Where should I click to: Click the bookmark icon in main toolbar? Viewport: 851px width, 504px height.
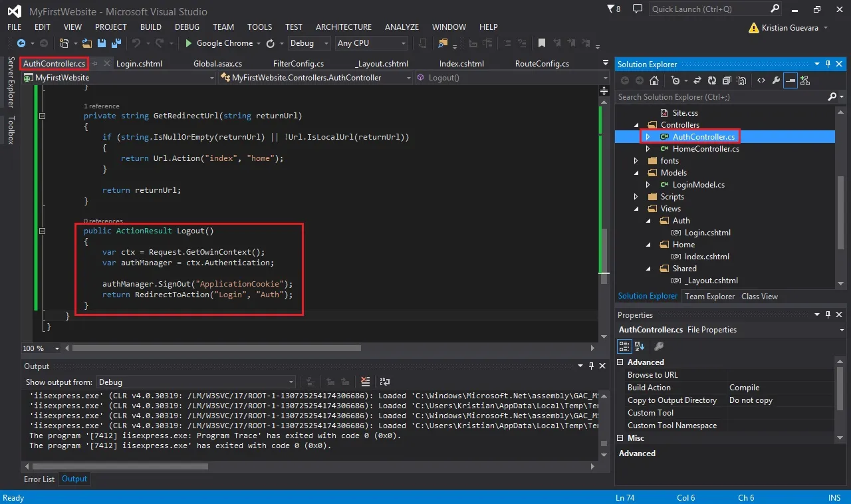pos(542,43)
